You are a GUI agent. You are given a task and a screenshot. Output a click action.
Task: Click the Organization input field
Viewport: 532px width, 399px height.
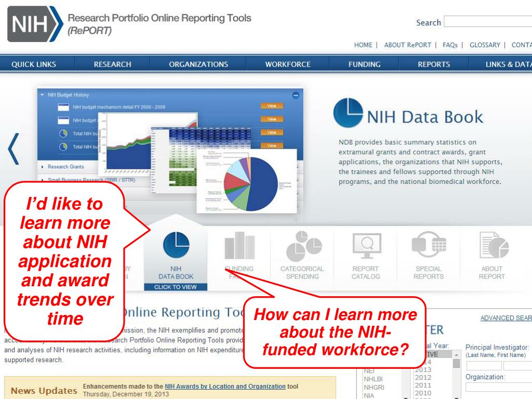(x=499, y=387)
